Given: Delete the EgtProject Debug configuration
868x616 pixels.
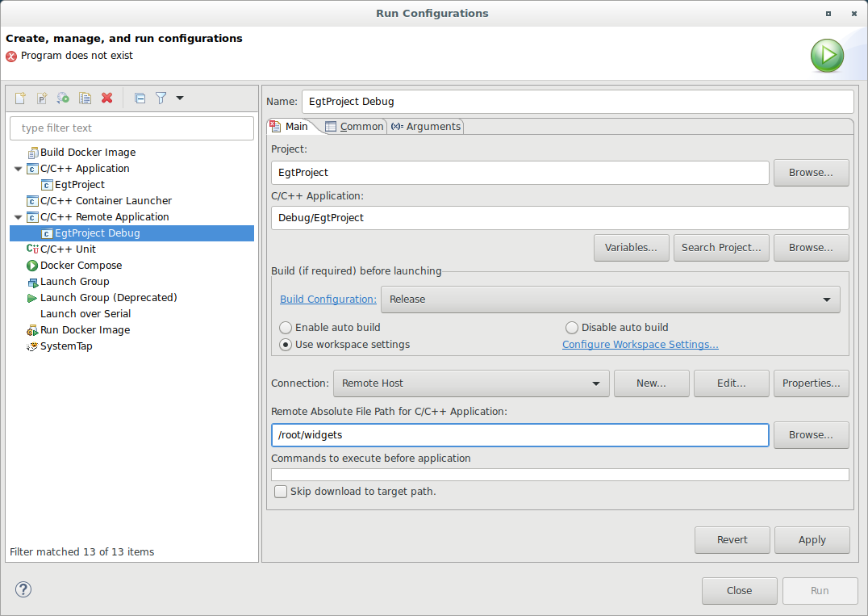Looking at the screenshot, I should [x=106, y=98].
